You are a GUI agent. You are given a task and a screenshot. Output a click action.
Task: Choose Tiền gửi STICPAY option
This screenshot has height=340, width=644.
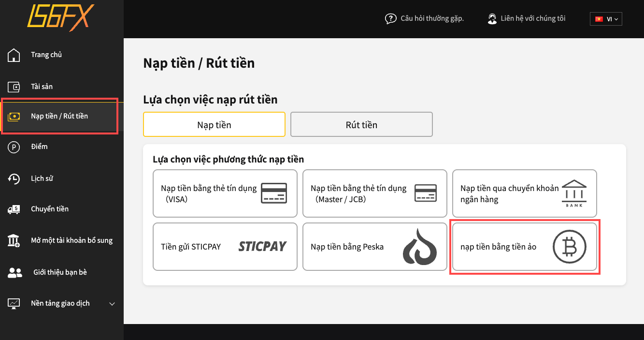point(225,247)
